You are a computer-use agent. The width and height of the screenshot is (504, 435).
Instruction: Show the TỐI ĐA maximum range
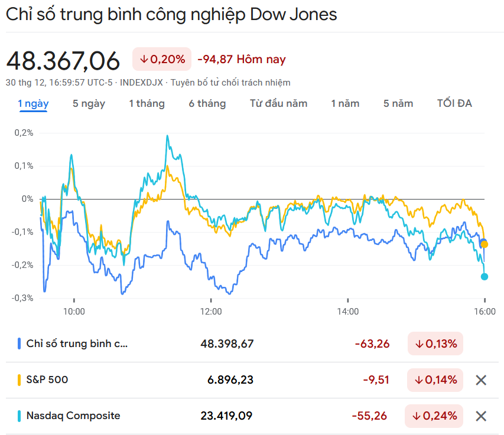(454, 104)
